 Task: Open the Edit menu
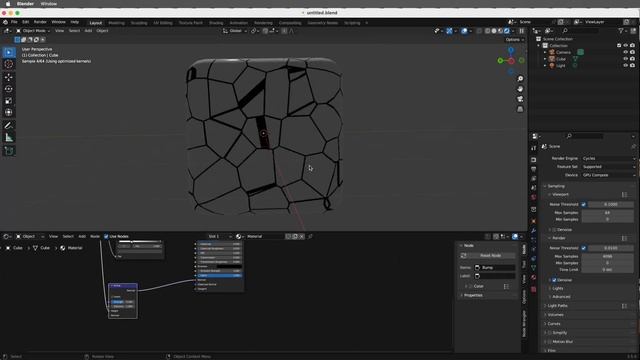[x=25, y=22]
